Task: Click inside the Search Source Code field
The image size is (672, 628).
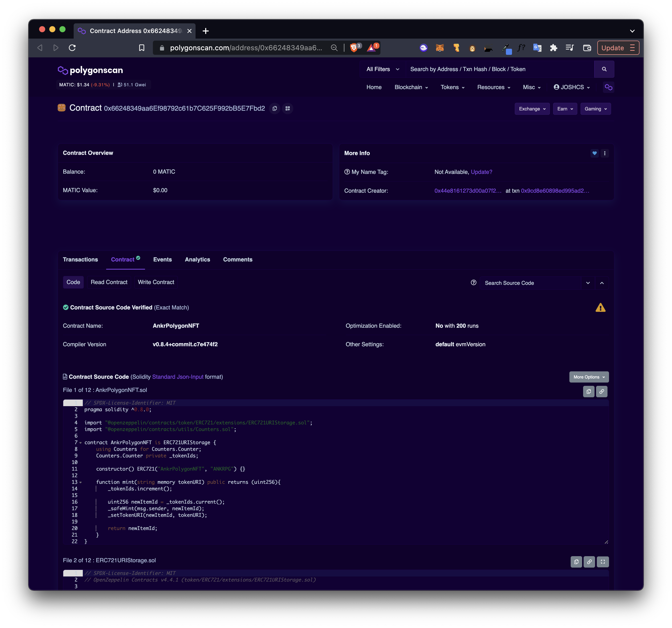Action: tap(531, 283)
